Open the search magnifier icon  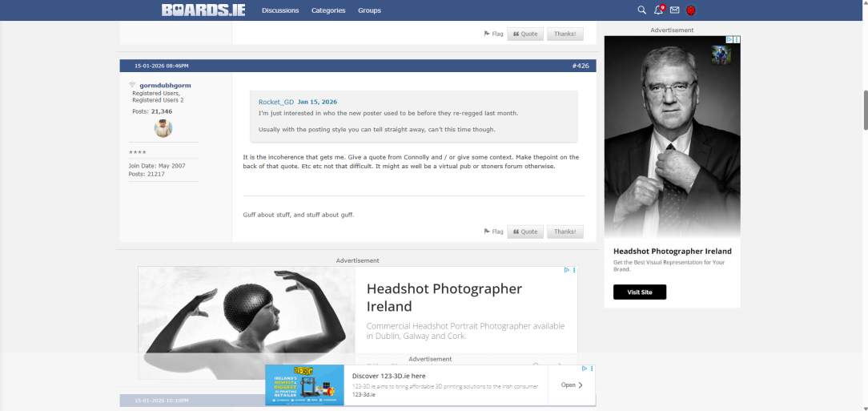[x=641, y=10]
